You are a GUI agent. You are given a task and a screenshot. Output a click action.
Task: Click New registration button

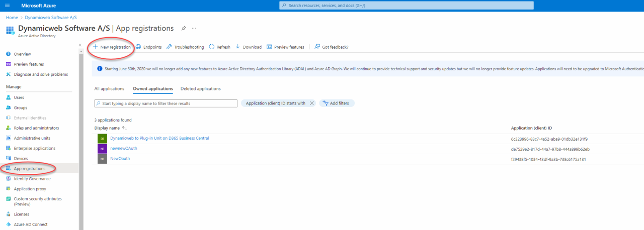112,47
